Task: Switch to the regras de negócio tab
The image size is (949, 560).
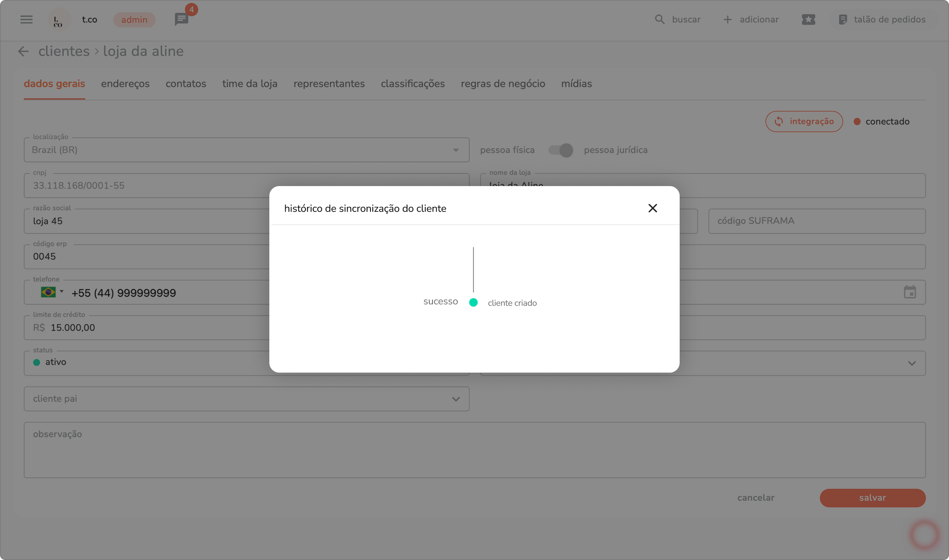Action: pos(503,84)
